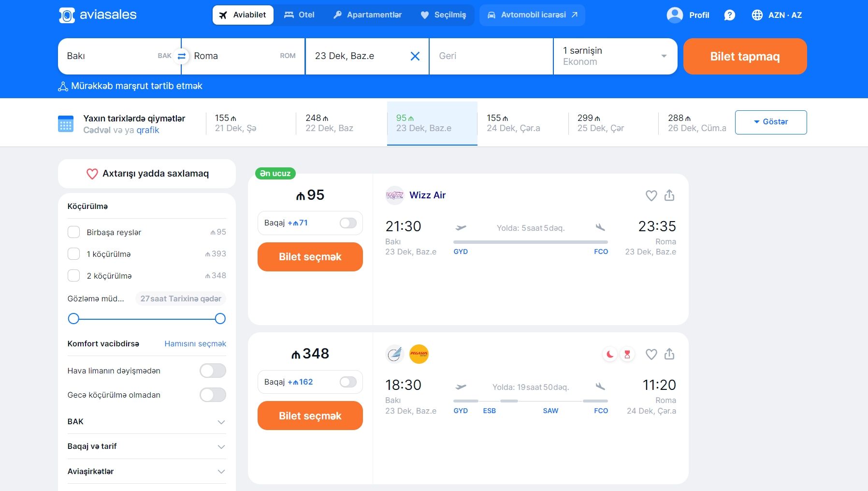The height and width of the screenshot is (491, 868).
Task: Open the help question mark icon
Action: pos(730,15)
